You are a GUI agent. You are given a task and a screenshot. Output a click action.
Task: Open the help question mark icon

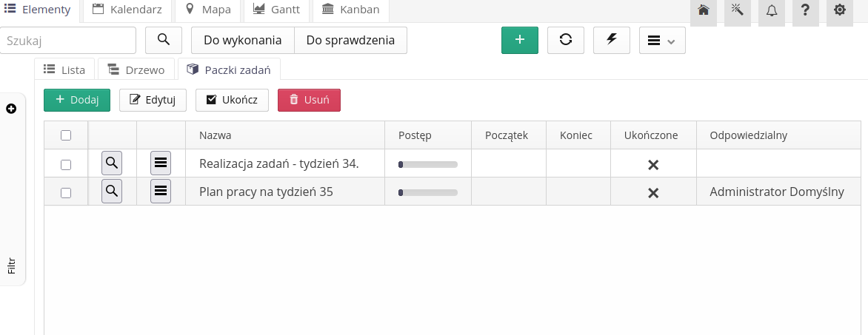coord(805,10)
